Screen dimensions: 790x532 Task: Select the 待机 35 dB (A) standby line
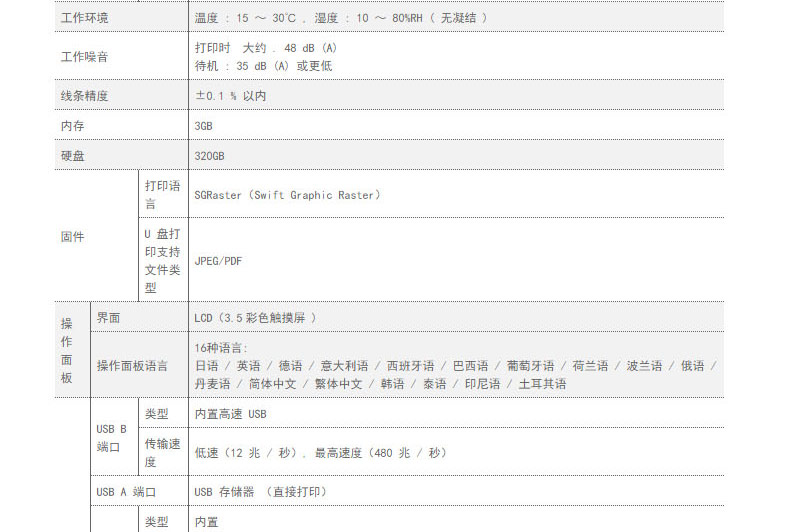click(x=263, y=66)
